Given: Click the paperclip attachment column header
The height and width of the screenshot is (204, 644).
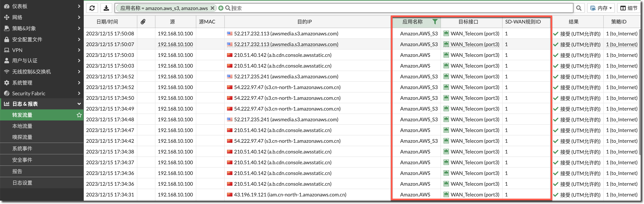Looking at the screenshot, I should pos(143,22).
